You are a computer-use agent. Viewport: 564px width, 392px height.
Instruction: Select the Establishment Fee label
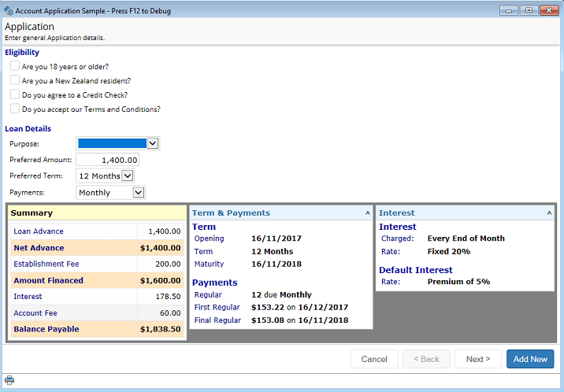[46, 264]
